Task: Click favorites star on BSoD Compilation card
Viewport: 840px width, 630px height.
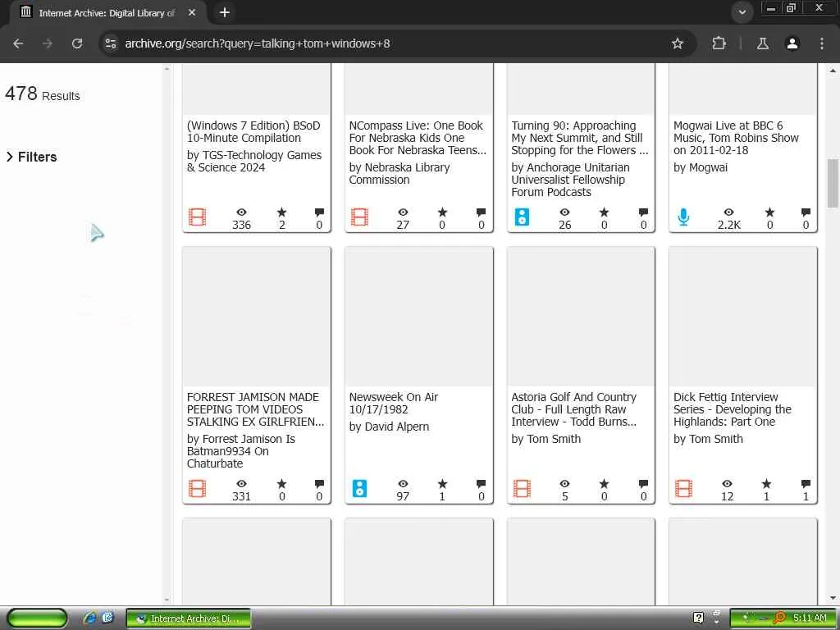Action: (282, 212)
